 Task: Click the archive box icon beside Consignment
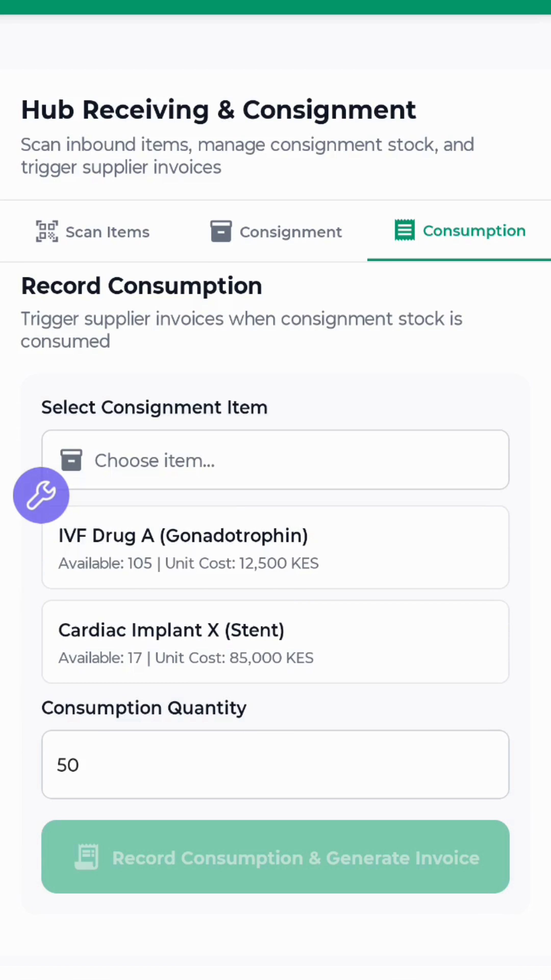pos(221,231)
